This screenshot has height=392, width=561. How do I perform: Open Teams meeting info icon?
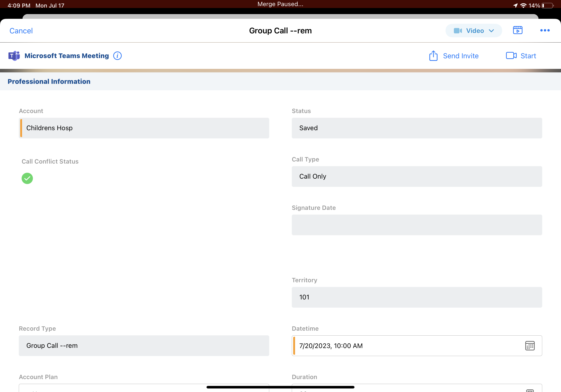point(117,56)
